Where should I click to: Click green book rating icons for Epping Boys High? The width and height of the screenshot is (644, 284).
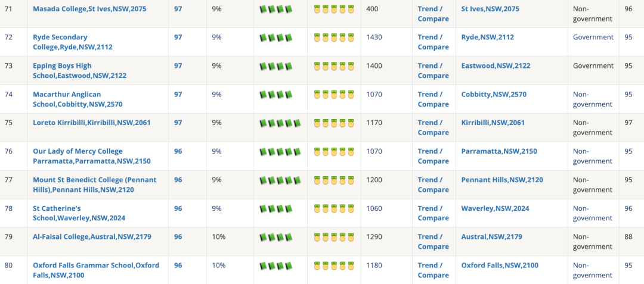[x=276, y=66]
